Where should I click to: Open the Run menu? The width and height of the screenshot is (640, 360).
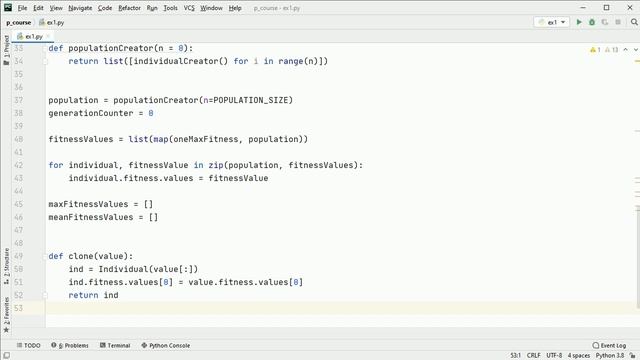click(152, 8)
